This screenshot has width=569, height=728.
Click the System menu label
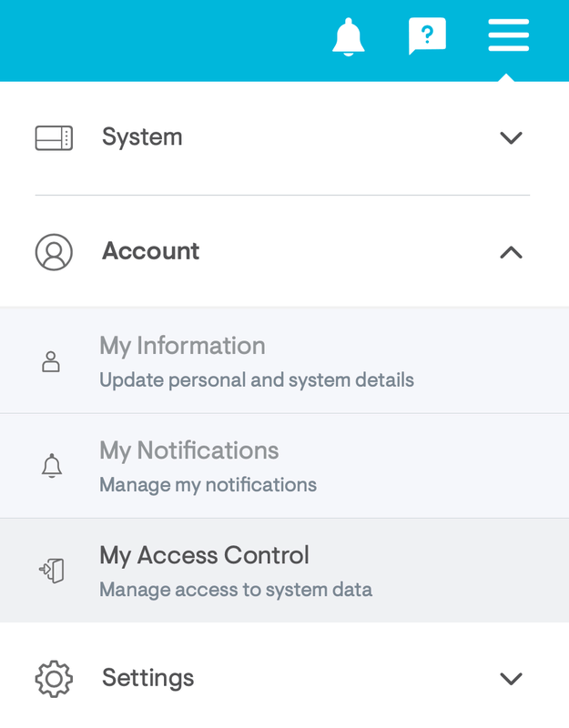click(x=142, y=137)
